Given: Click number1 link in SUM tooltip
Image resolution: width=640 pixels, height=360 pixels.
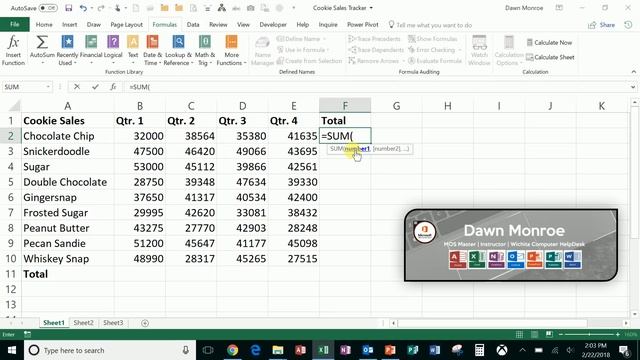Looking at the screenshot, I should [358, 149].
